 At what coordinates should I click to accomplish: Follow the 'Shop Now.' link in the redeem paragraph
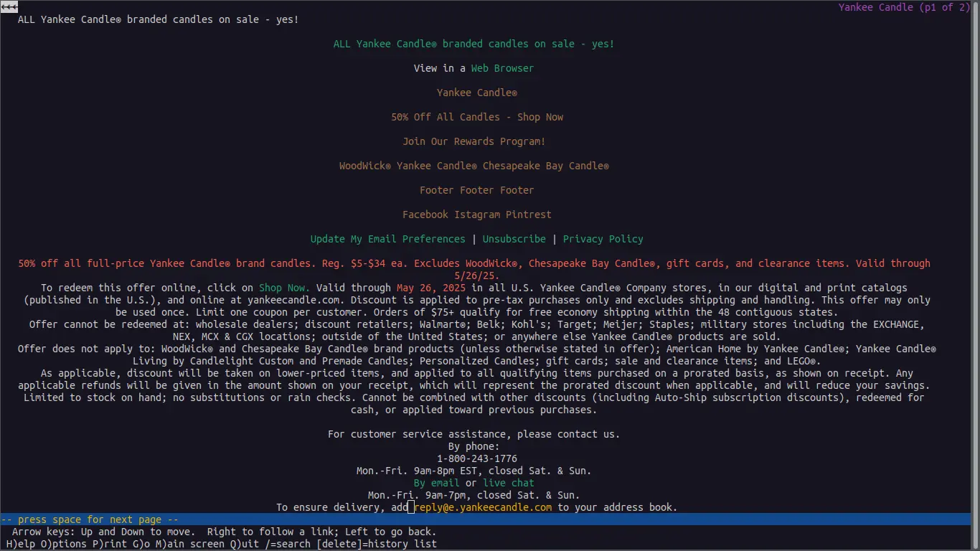pyautogui.click(x=285, y=288)
